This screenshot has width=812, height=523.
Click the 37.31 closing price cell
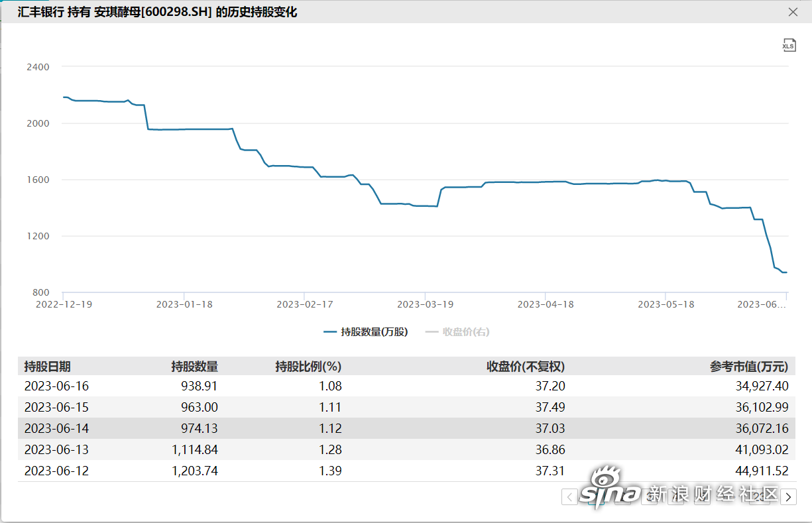pyautogui.click(x=550, y=471)
